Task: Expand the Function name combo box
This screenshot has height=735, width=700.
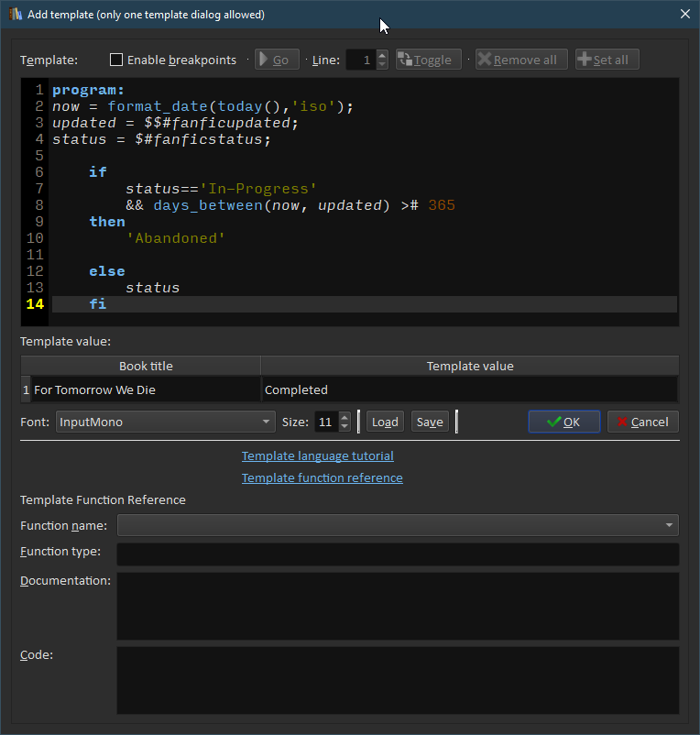Action: (x=397, y=525)
